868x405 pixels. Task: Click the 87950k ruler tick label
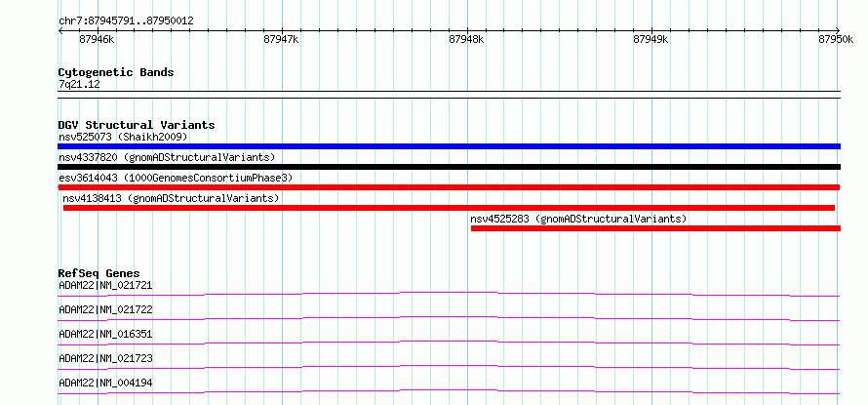click(x=836, y=39)
